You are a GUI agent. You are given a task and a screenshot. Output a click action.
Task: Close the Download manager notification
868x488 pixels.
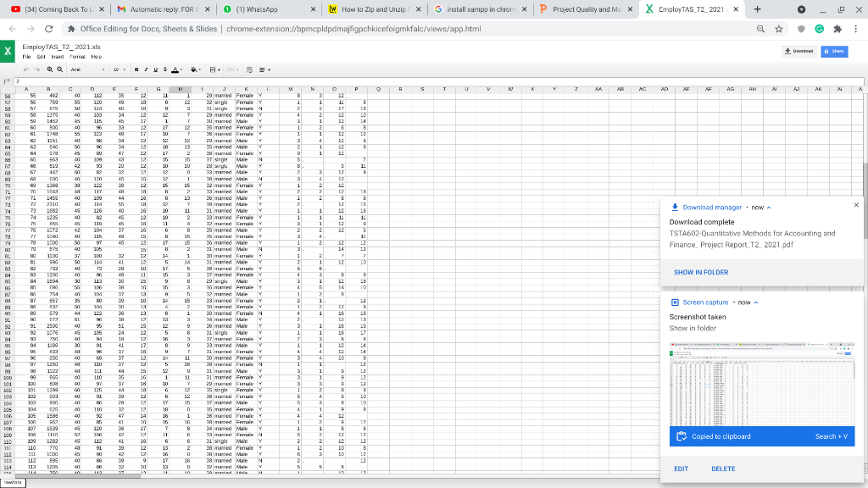tap(856, 205)
